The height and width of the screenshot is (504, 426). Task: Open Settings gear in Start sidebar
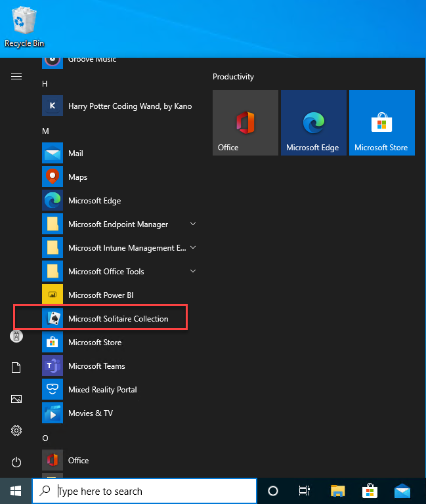coord(16,430)
